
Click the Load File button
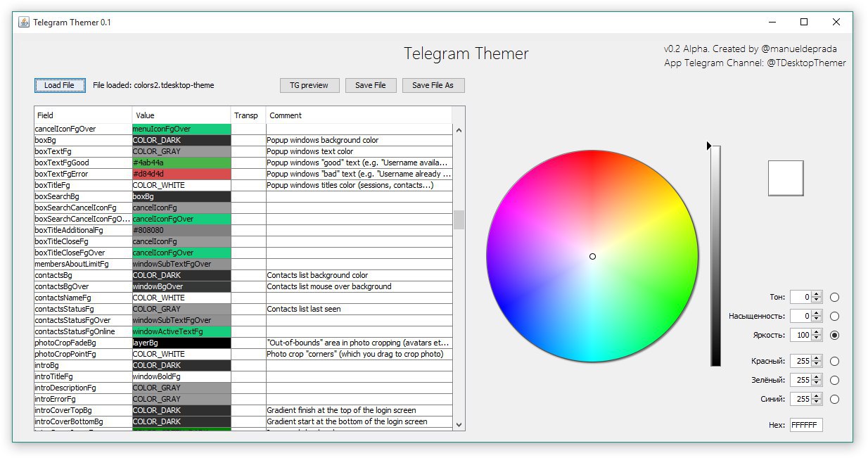tap(60, 85)
